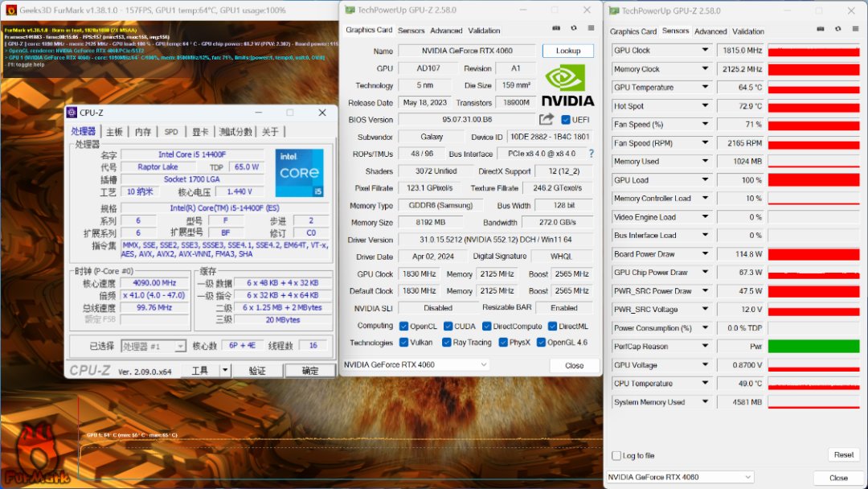Open the CPU-Z bench tab (測試分數)

(235, 132)
